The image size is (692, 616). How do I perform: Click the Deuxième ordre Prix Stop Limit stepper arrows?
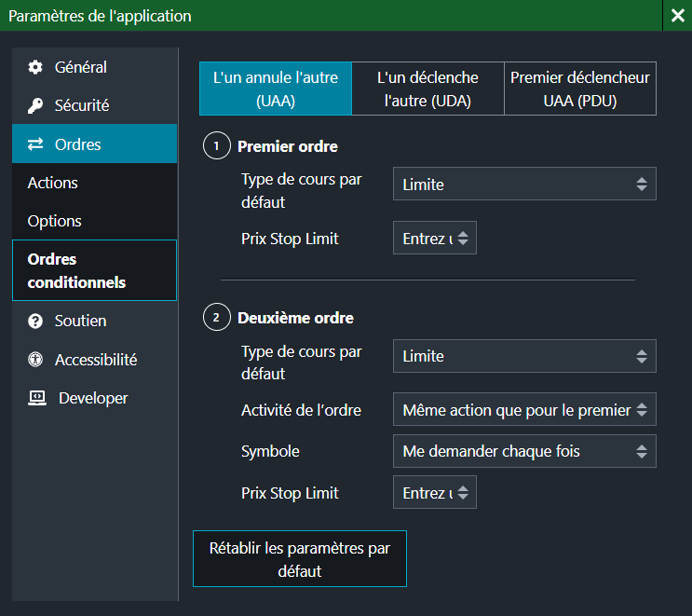click(464, 493)
